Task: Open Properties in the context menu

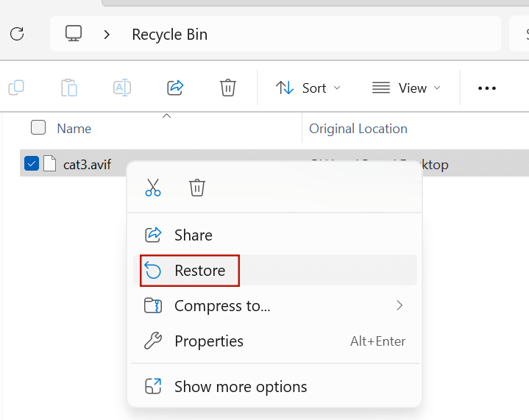Action: click(x=275, y=341)
